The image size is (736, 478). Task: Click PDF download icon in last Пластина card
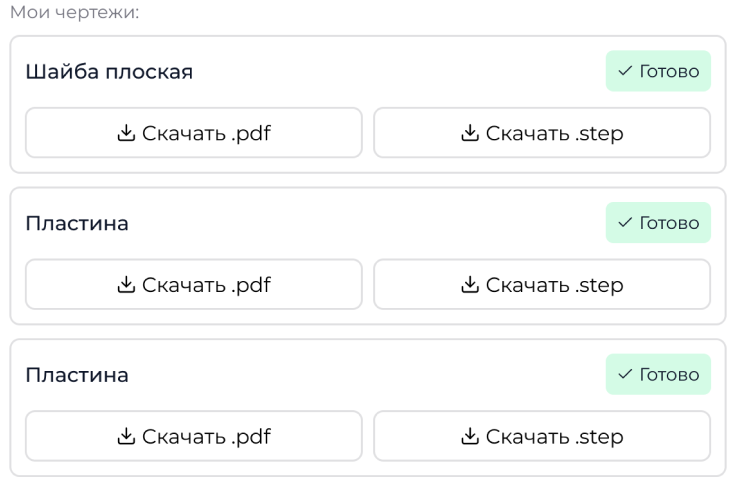(x=126, y=437)
